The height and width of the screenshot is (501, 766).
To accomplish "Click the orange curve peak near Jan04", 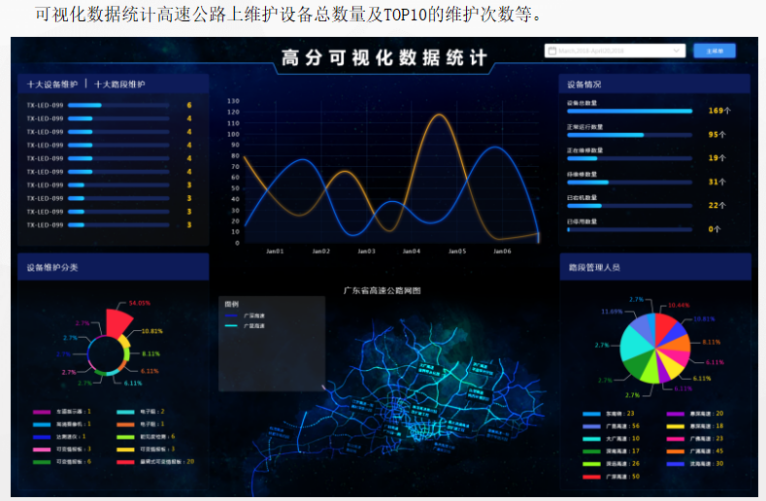I will [x=438, y=116].
